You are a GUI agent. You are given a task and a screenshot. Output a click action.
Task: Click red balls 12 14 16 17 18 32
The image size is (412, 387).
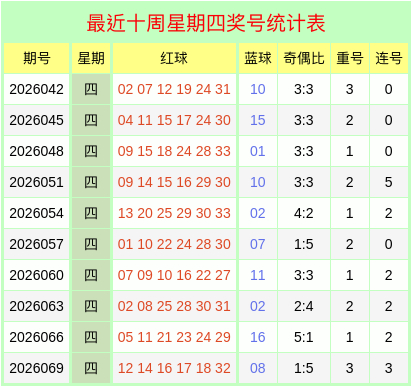pyautogui.click(x=174, y=368)
